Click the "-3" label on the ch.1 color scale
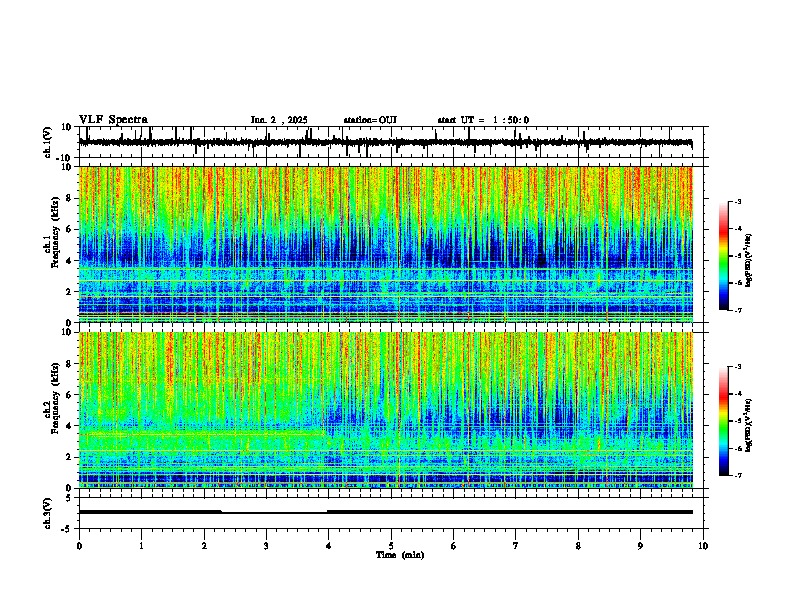This screenshot has height=612, width=792. tap(738, 202)
